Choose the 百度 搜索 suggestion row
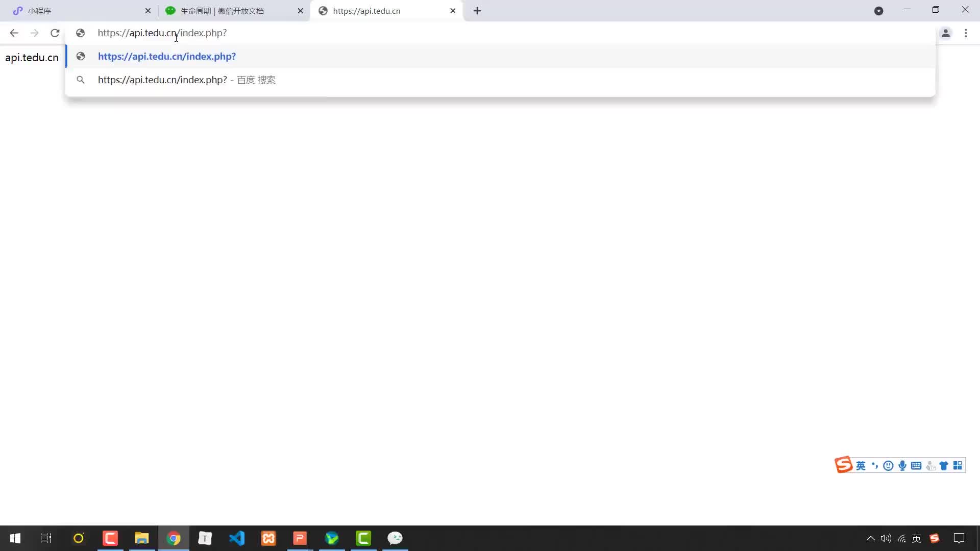980x551 pixels. [x=500, y=80]
